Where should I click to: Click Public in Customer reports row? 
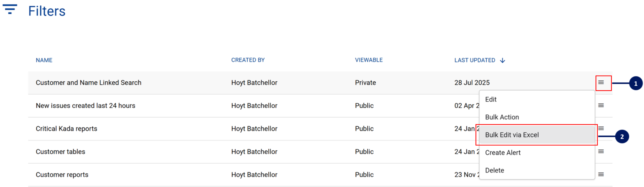pyautogui.click(x=364, y=175)
